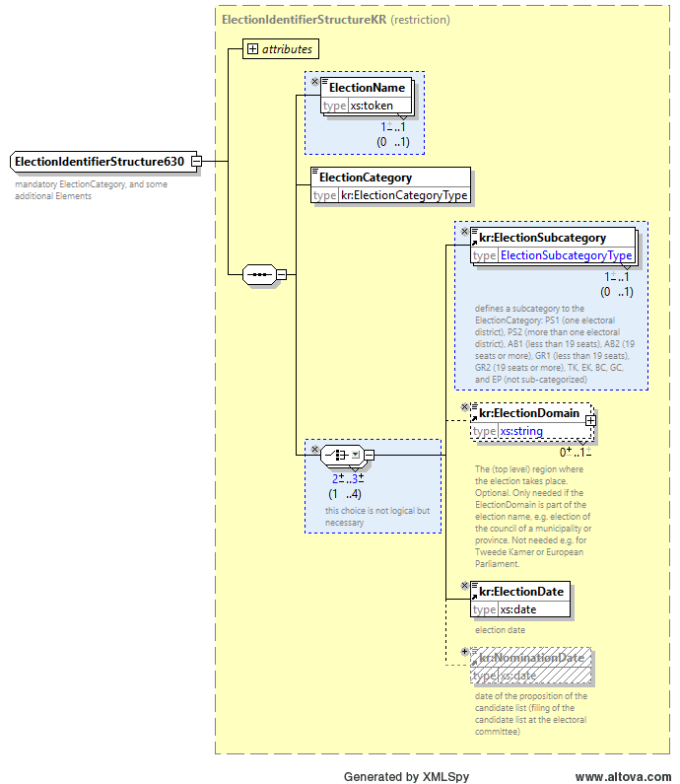Image resolution: width=680 pixels, height=784 pixels.
Task: Collapse the choice compositor minus box
Action: [x=369, y=455]
